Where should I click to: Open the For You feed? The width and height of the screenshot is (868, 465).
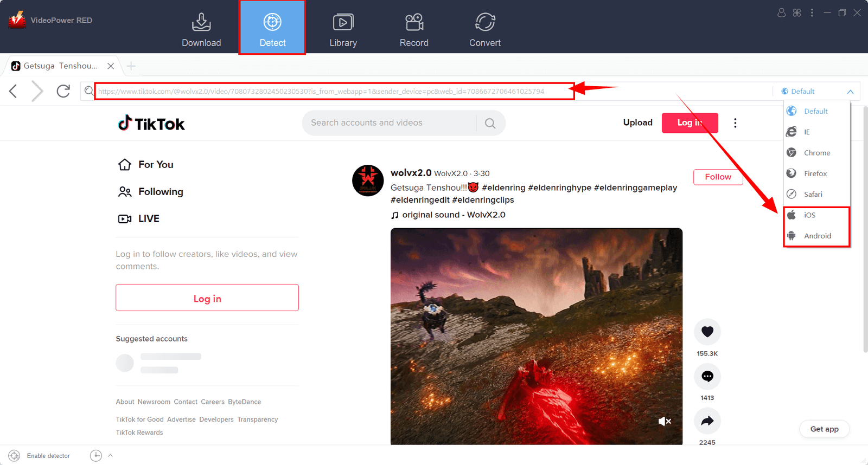click(145, 164)
